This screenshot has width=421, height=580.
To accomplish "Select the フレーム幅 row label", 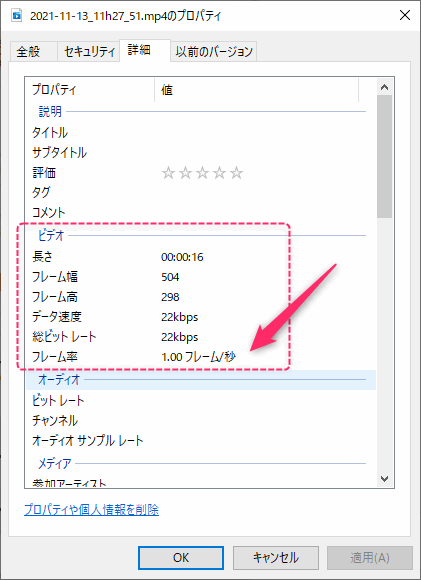I will tap(55, 277).
